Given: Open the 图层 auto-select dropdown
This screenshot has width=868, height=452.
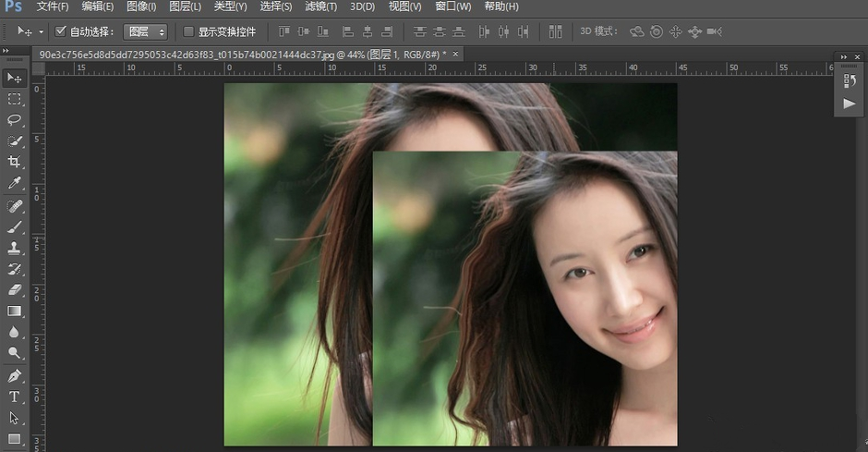Looking at the screenshot, I should [146, 31].
